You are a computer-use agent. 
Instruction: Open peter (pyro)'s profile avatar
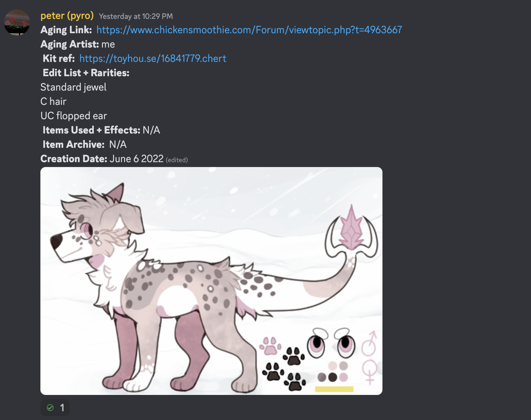coord(17,22)
